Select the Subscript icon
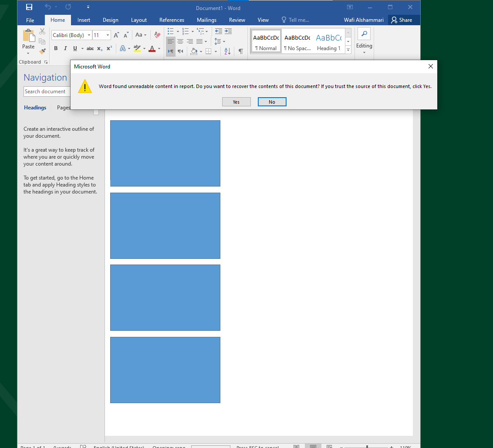The image size is (493, 448). click(99, 48)
